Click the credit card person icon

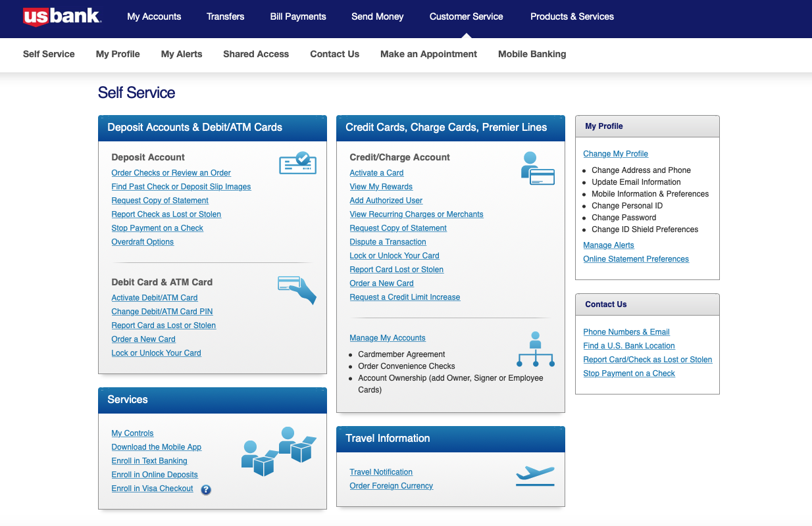(x=538, y=168)
